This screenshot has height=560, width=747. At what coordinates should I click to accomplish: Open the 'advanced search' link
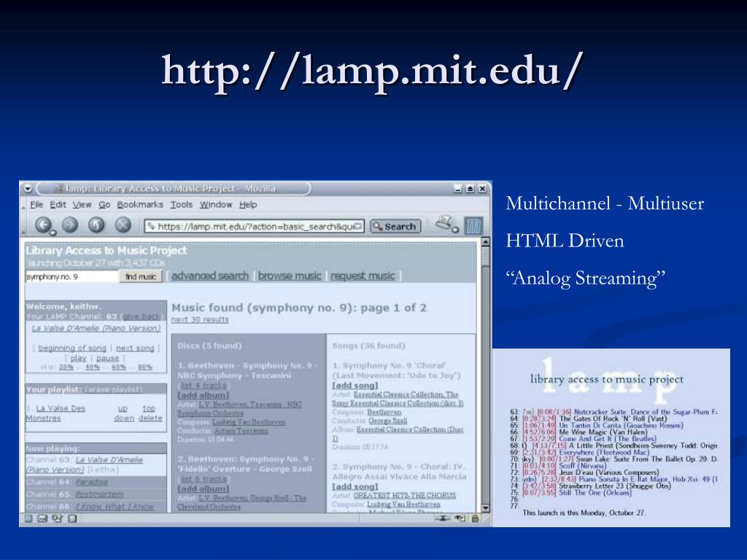pos(210,276)
